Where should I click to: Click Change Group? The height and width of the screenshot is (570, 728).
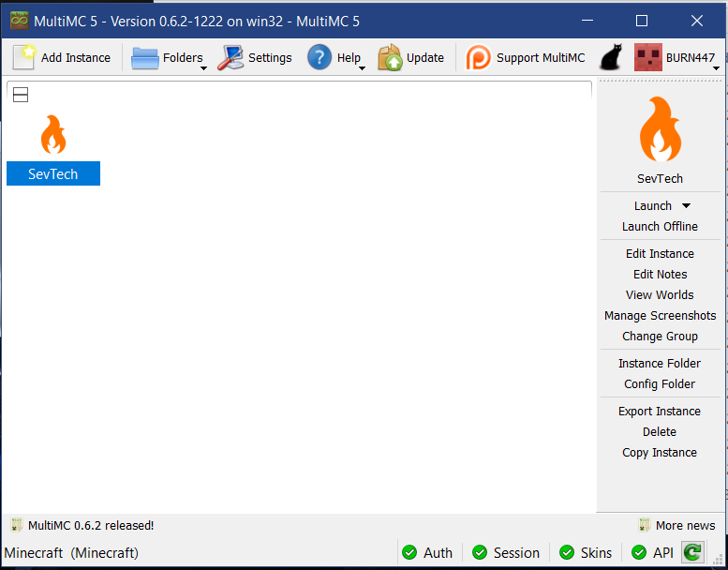click(x=660, y=336)
